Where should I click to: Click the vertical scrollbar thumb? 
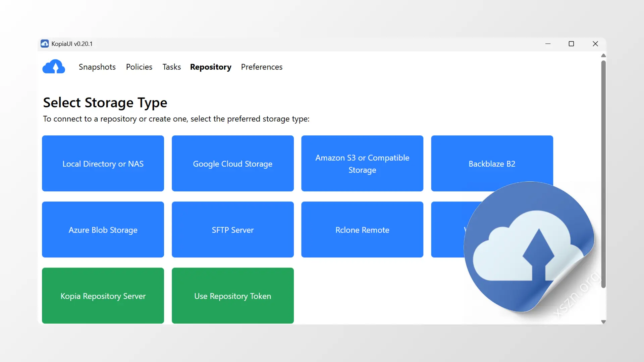point(603,174)
